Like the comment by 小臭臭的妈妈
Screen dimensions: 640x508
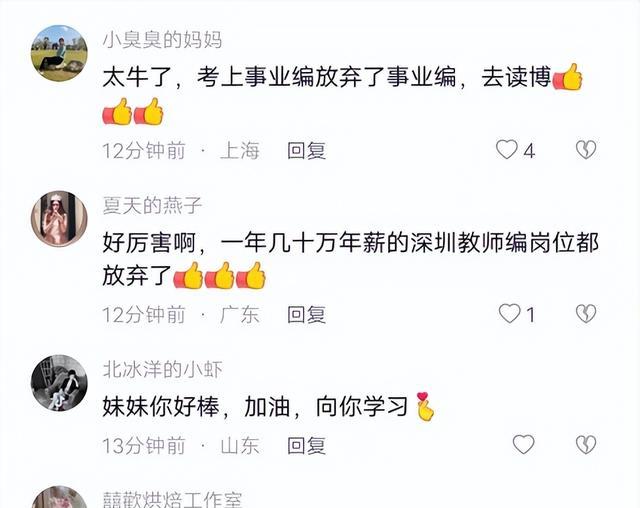pos(507,150)
